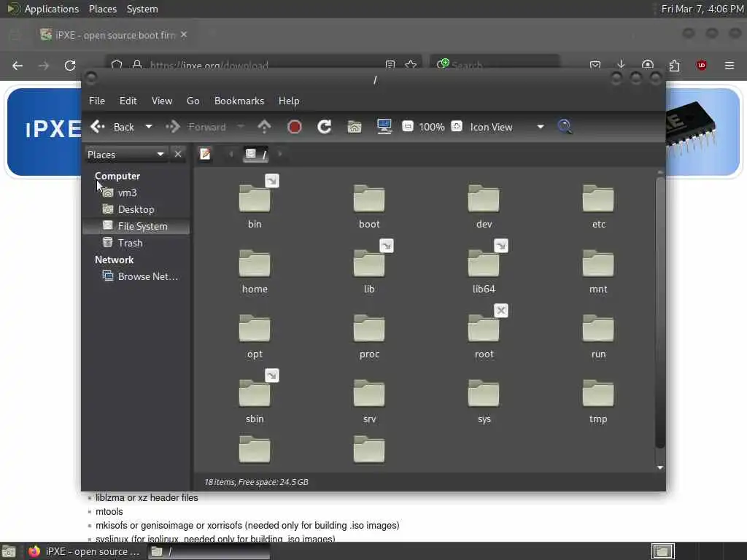
Task: Click the Computer toolbar icon
Action: coord(384,127)
